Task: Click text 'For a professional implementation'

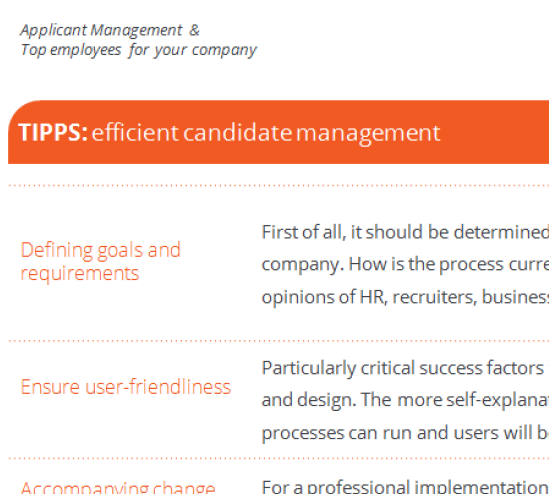Action: tap(405, 487)
